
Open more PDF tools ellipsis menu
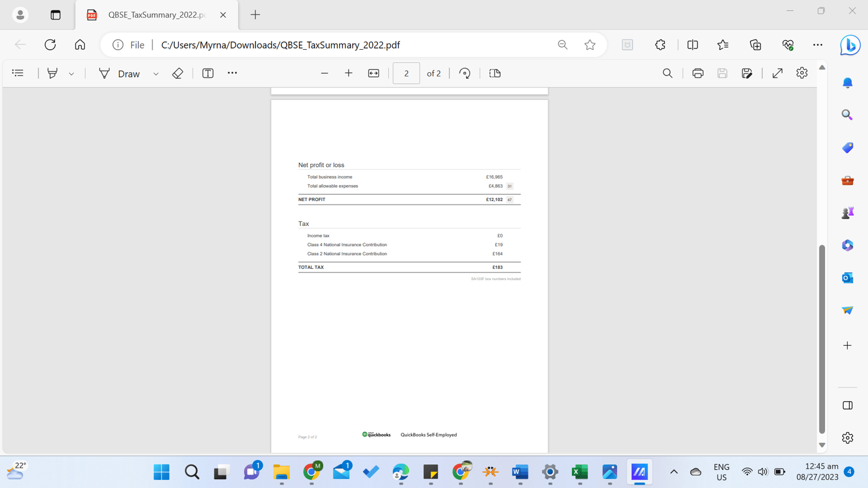pos(232,73)
